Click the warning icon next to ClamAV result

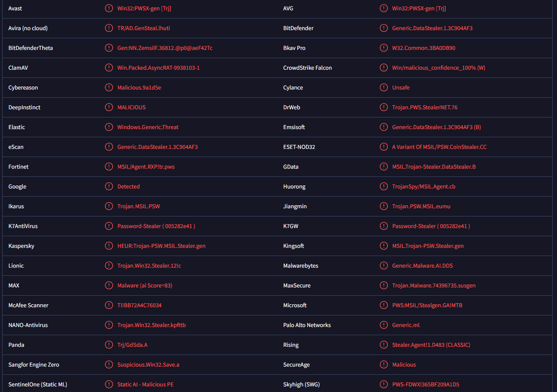point(109,68)
